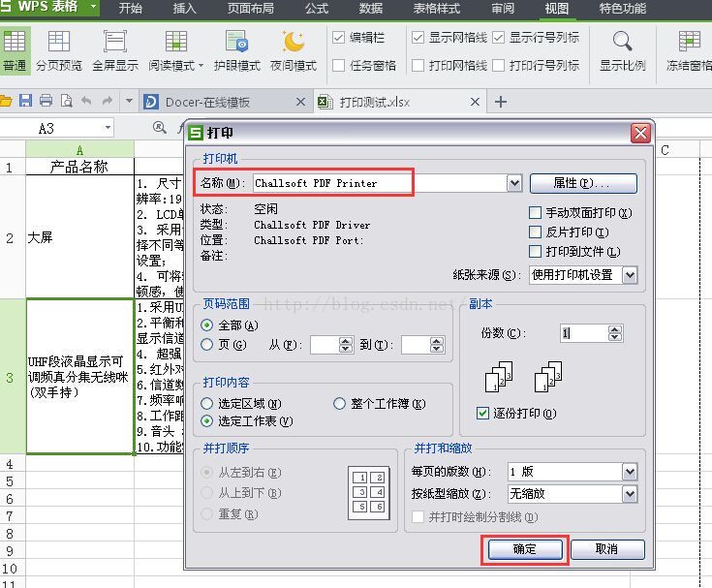Click the 冻结窗格 freeze panes icon
Screen dimensions: 712x588
(x=690, y=42)
